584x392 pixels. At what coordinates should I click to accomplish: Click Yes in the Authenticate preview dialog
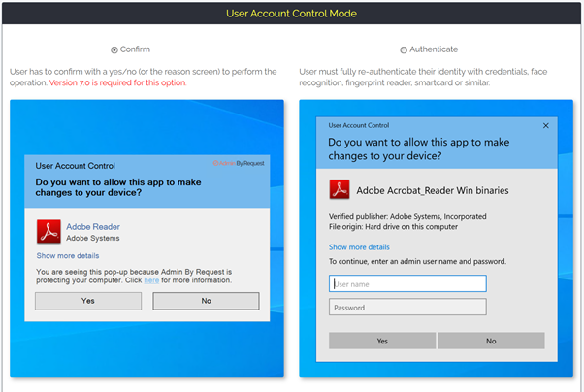point(382,341)
